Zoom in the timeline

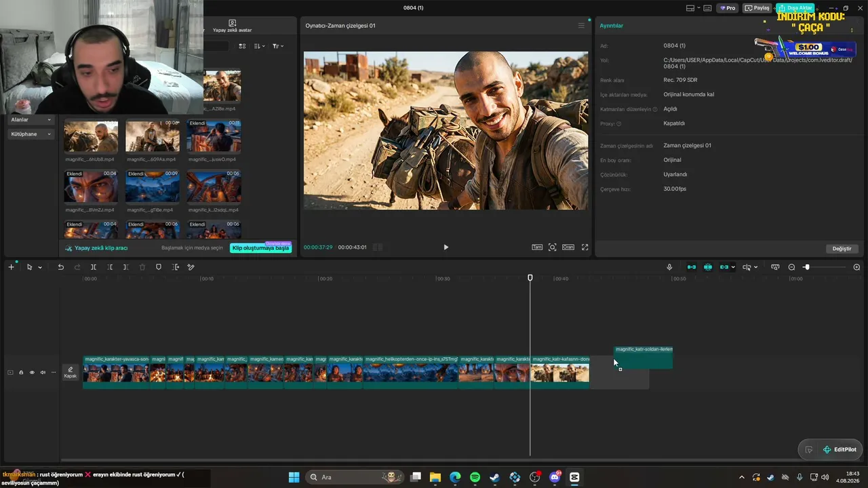click(x=856, y=267)
